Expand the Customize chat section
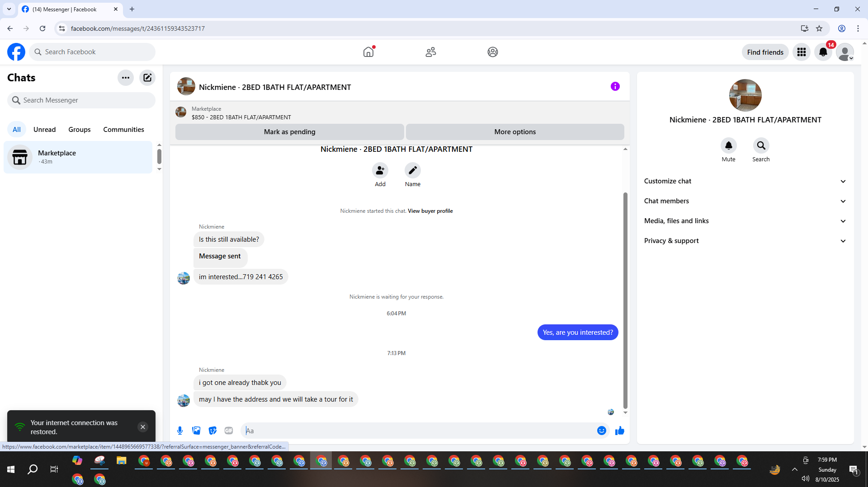This screenshot has height=487, width=868. (x=745, y=181)
